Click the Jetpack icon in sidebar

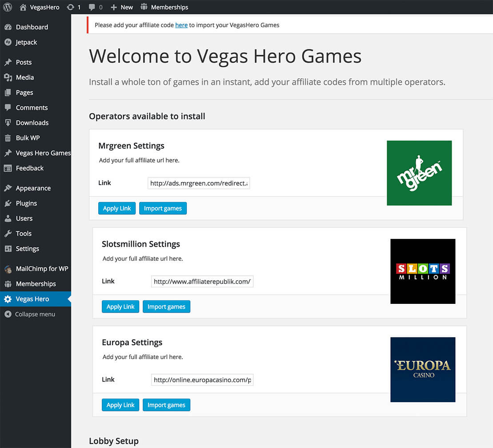(x=8, y=42)
